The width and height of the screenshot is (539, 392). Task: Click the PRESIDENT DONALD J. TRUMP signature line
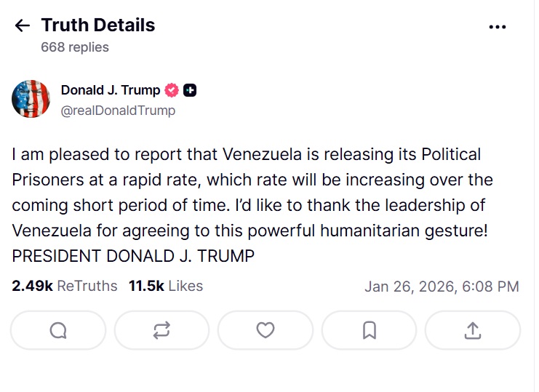click(133, 257)
